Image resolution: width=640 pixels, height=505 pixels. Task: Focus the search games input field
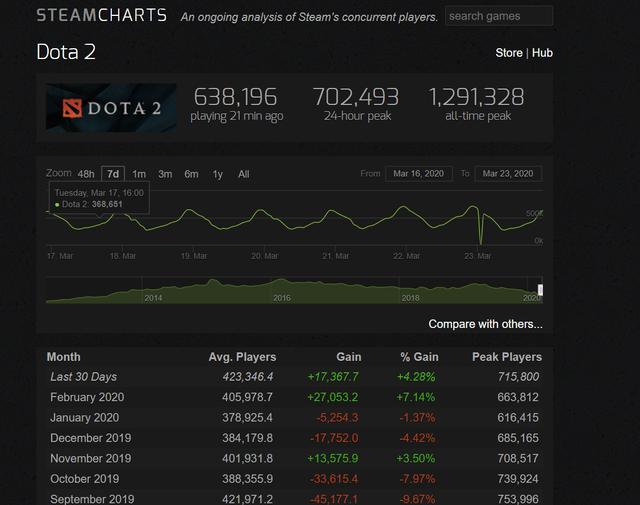[x=499, y=16]
